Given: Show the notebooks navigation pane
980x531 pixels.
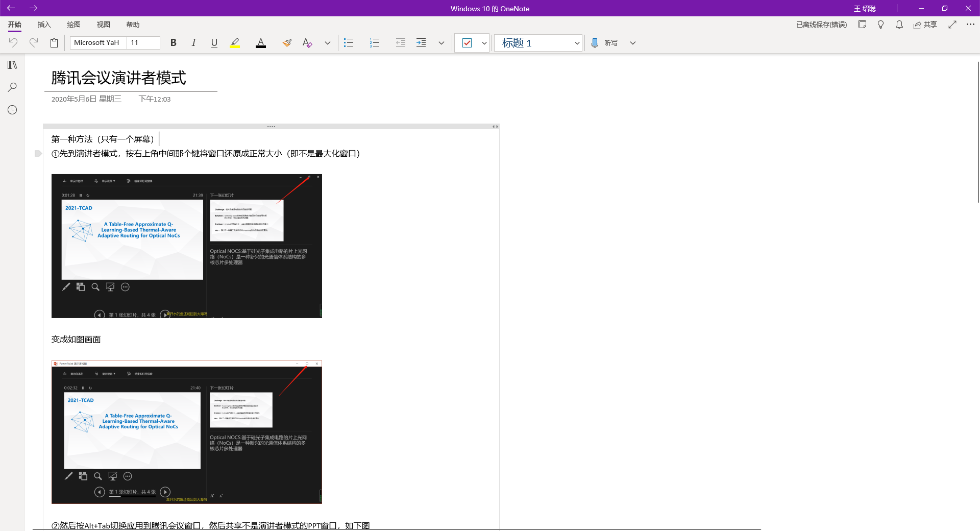Looking at the screenshot, I should [12, 65].
